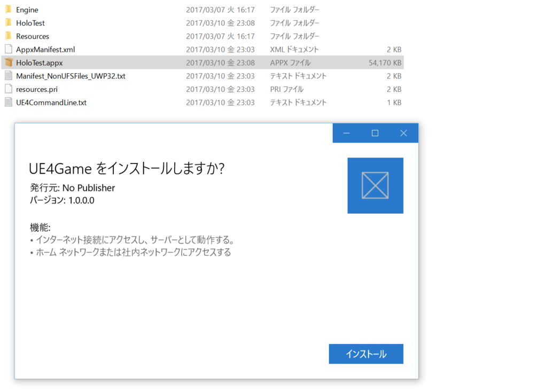Click the 機能: label
547x392 pixels.
(x=40, y=228)
